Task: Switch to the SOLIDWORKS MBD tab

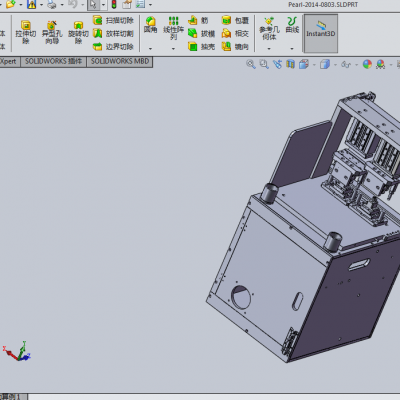Action: 120,62
